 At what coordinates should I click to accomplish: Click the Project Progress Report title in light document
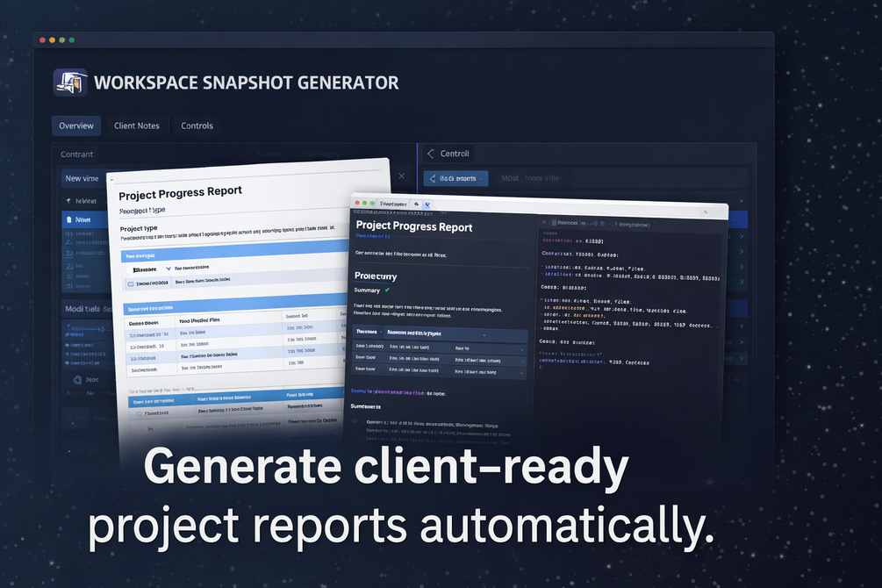tap(180, 193)
